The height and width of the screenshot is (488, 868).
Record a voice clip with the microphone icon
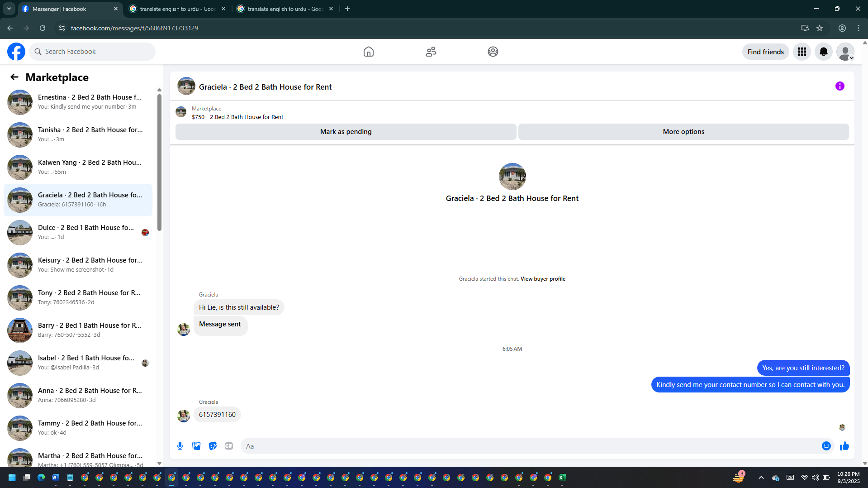pyautogui.click(x=180, y=446)
